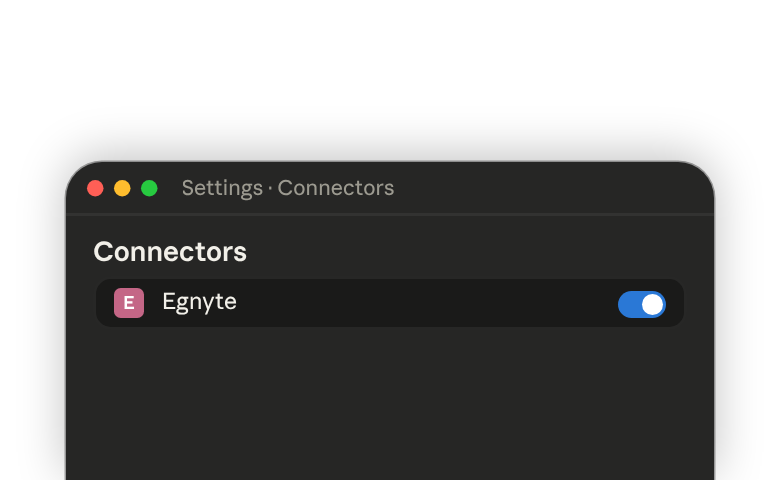Click the Connectors section heading

pyautogui.click(x=170, y=252)
